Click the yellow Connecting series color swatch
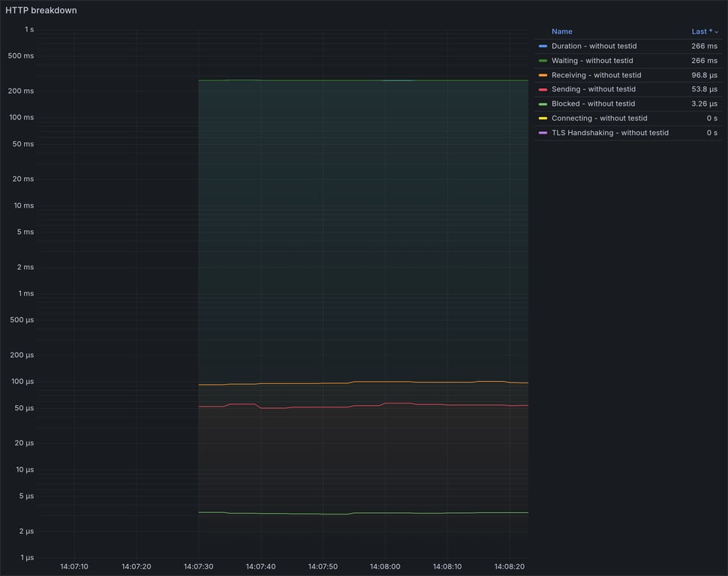This screenshot has width=728, height=576. (x=543, y=118)
